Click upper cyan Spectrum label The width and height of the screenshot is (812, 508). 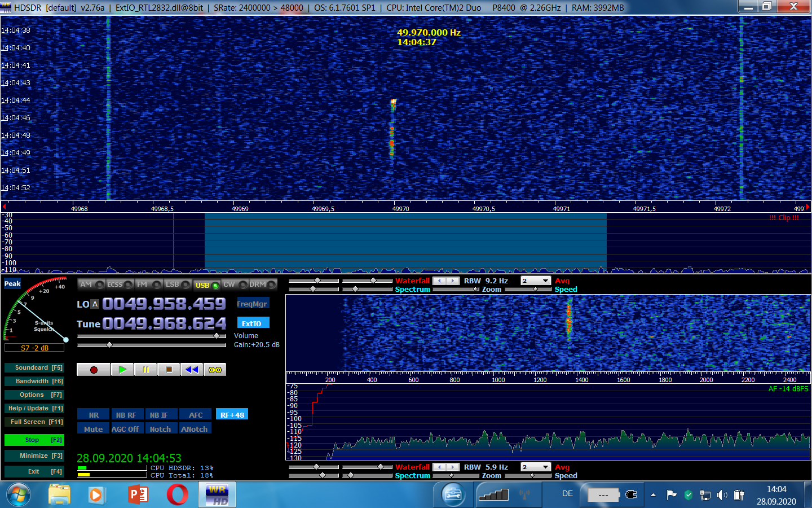412,289
